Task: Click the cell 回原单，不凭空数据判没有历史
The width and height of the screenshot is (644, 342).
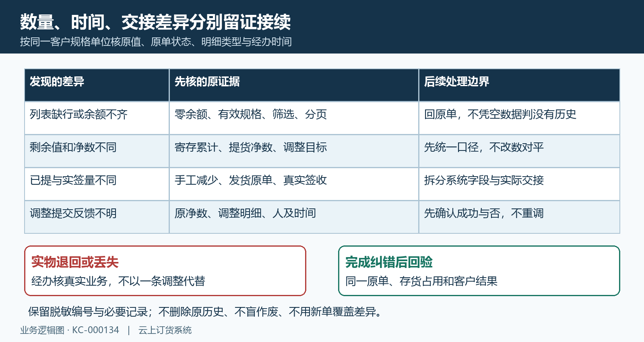Action: 519,118
